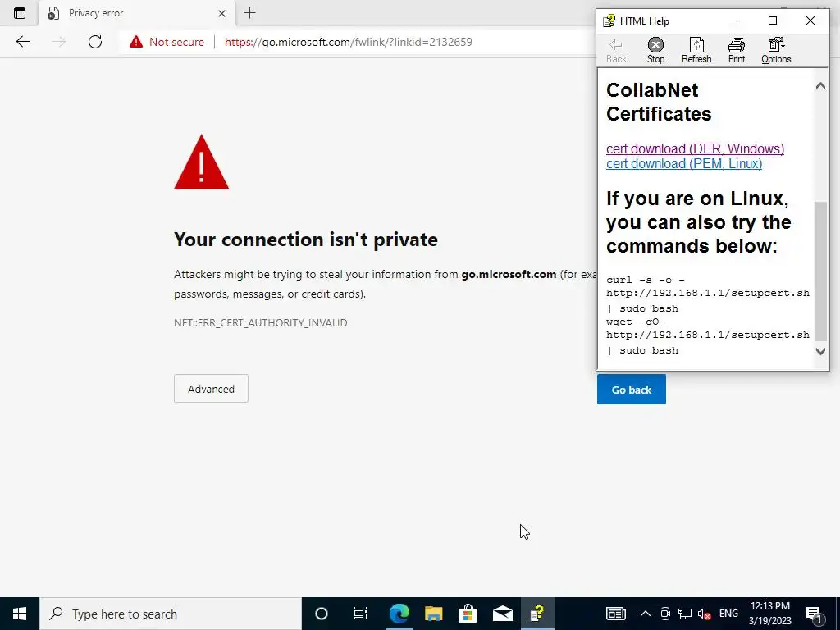Open News and interests taskbar icon
Image resolution: width=840 pixels, height=630 pixels.
(x=615, y=614)
